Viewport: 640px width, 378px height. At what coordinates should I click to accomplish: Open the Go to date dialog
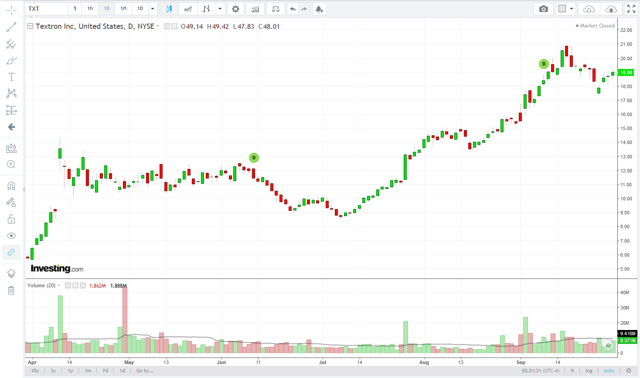(144, 371)
